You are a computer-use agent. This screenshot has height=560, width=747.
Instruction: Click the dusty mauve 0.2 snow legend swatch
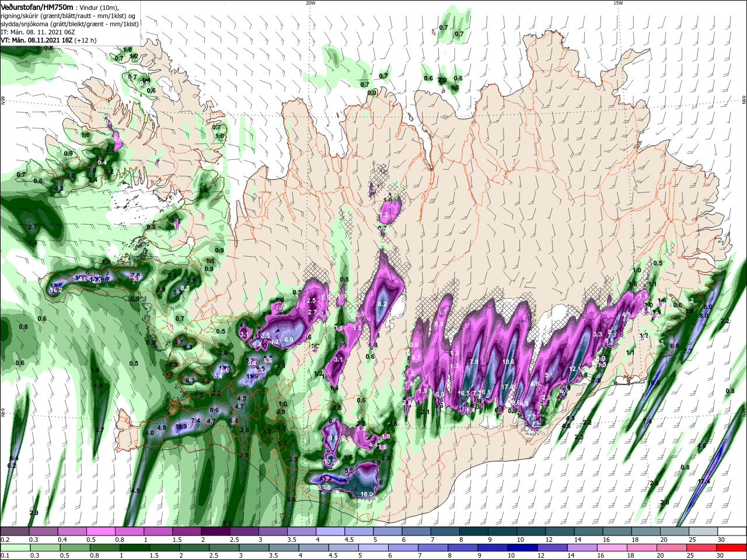tap(15, 531)
